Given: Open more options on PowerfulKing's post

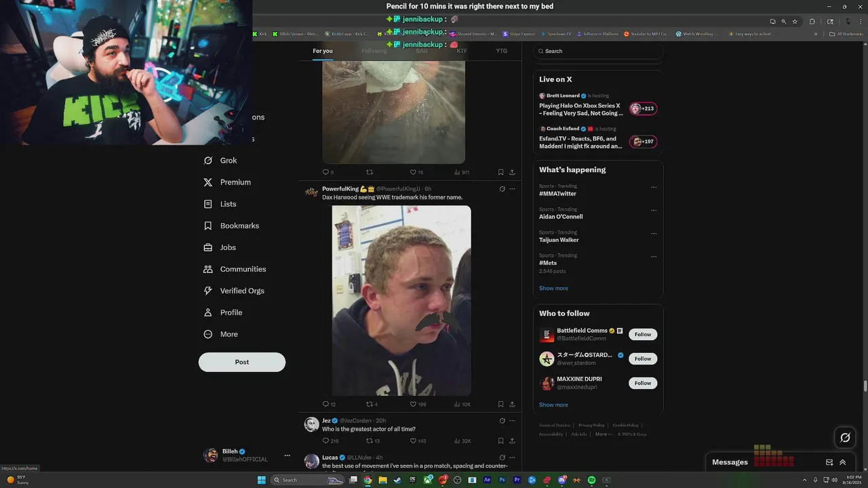Looking at the screenshot, I should [x=512, y=189].
